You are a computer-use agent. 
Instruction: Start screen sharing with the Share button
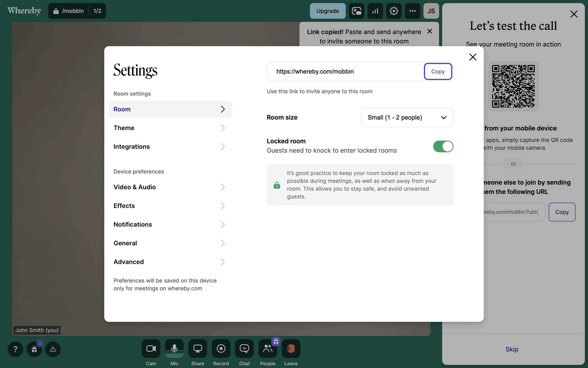[x=198, y=349]
